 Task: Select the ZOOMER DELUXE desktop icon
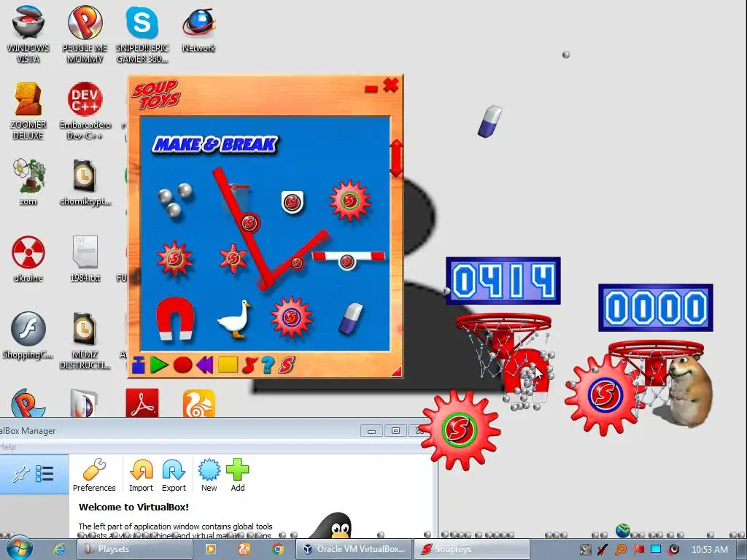(x=28, y=111)
